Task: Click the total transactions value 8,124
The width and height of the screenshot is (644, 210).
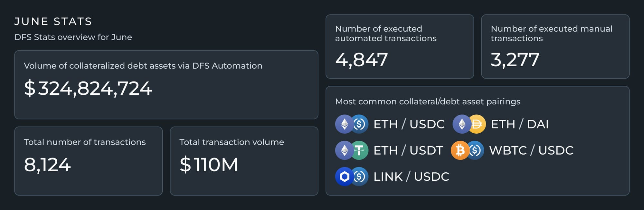Action: (47, 165)
